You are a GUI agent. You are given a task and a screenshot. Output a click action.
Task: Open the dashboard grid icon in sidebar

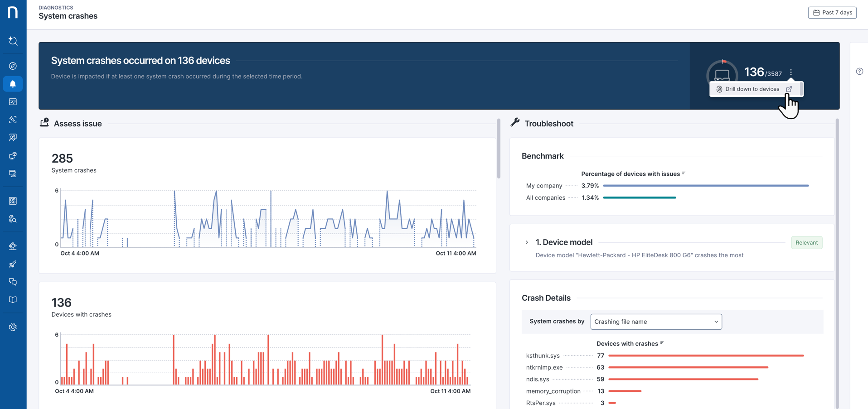(x=13, y=201)
